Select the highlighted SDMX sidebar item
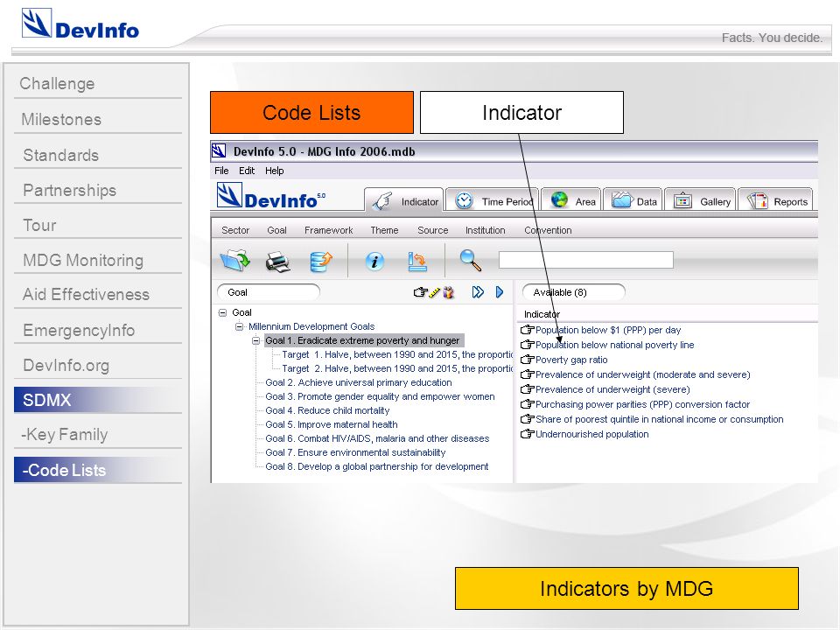The height and width of the screenshot is (630, 840). point(98,400)
